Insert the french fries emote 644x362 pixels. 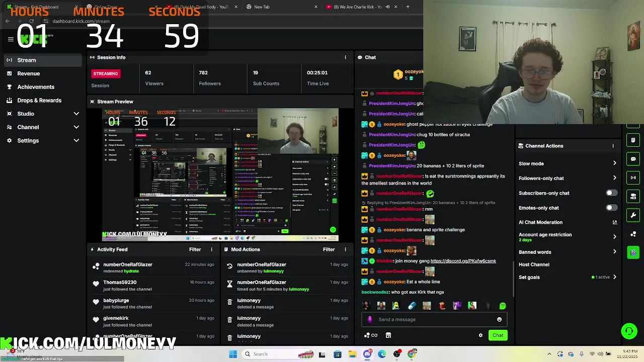click(442, 306)
